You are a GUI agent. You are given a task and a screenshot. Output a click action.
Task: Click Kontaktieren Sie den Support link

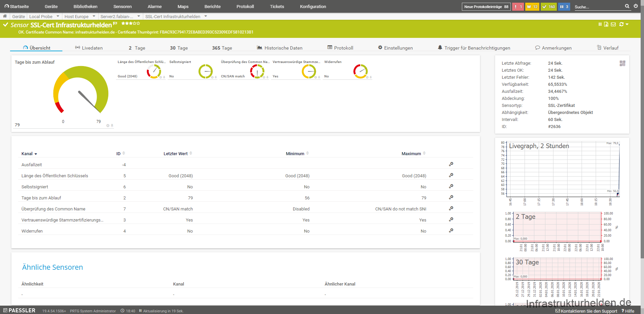[586, 311]
